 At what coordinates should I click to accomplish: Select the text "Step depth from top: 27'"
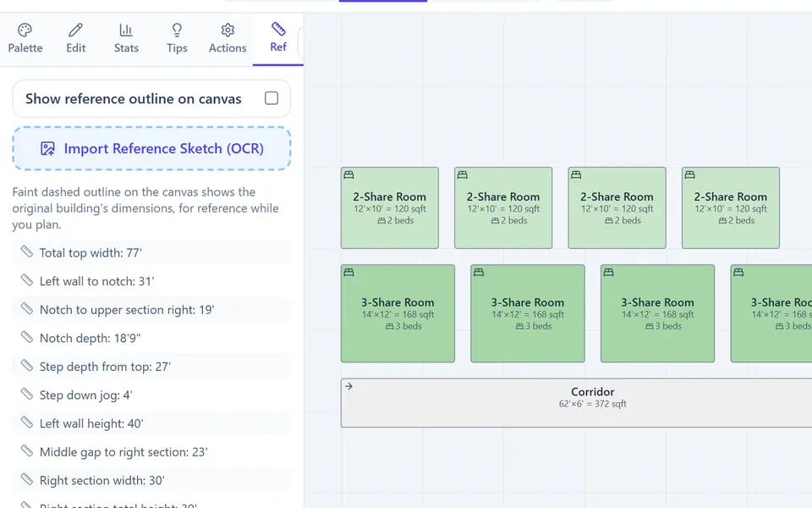point(105,367)
